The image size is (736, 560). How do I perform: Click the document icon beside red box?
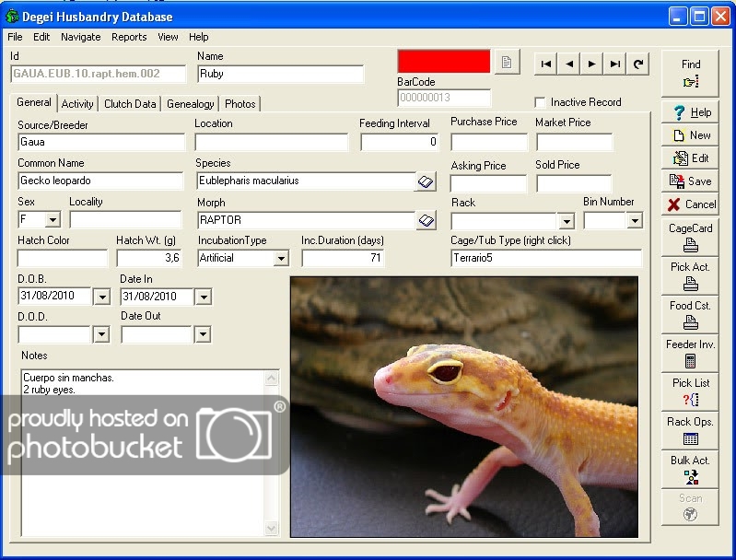506,63
